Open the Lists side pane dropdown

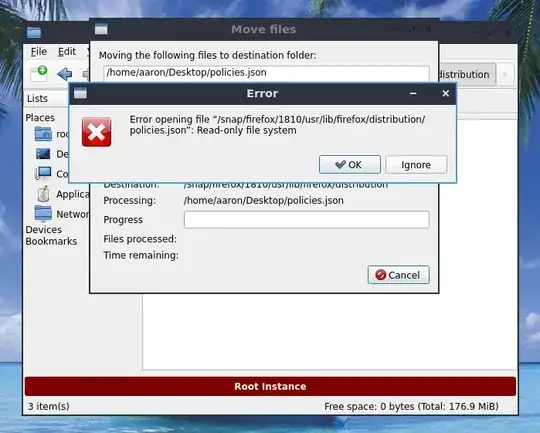point(47,99)
